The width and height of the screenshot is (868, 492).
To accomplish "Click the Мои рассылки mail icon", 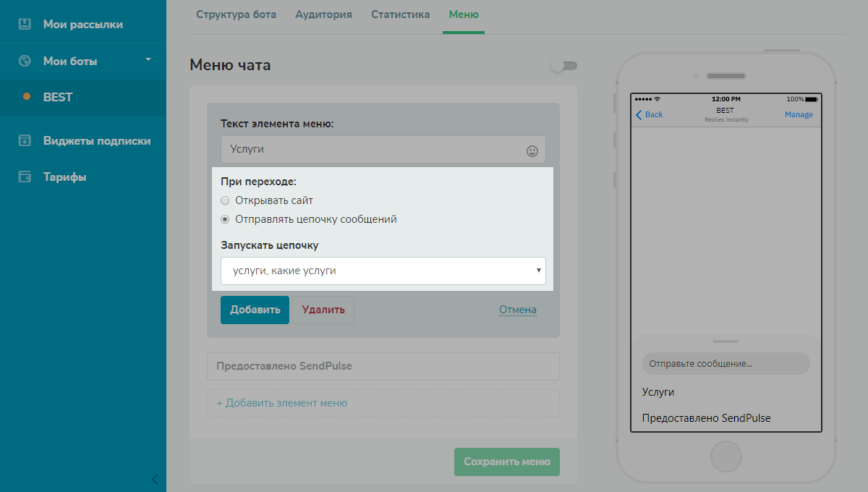I will click(25, 24).
